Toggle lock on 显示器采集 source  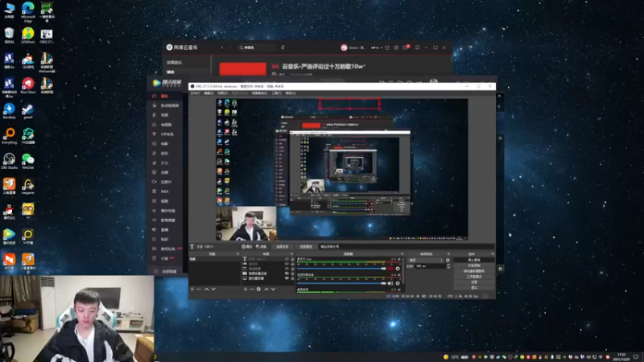292,278
